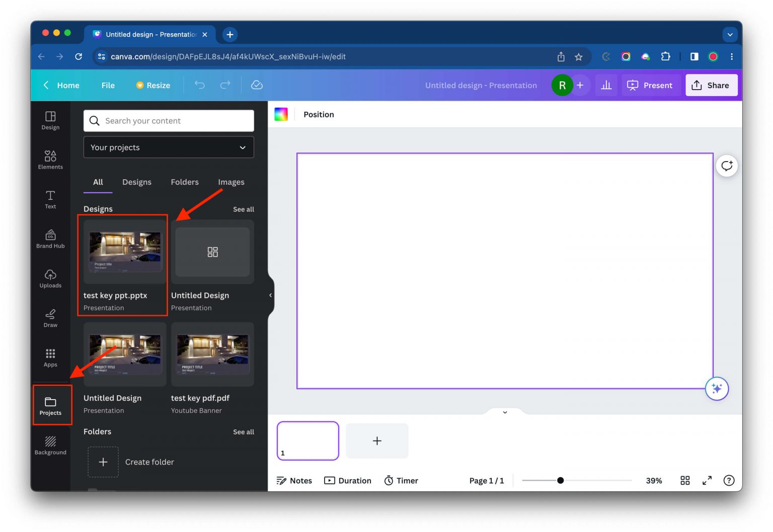Open the grid view of pages
Screen dimensions: 773x532
pyautogui.click(x=685, y=480)
